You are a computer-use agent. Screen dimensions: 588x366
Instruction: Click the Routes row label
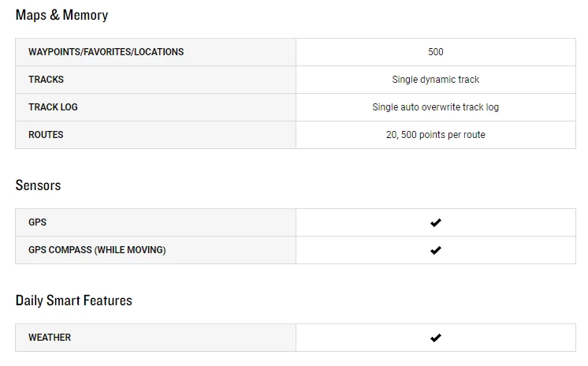(x=46, y=135)
